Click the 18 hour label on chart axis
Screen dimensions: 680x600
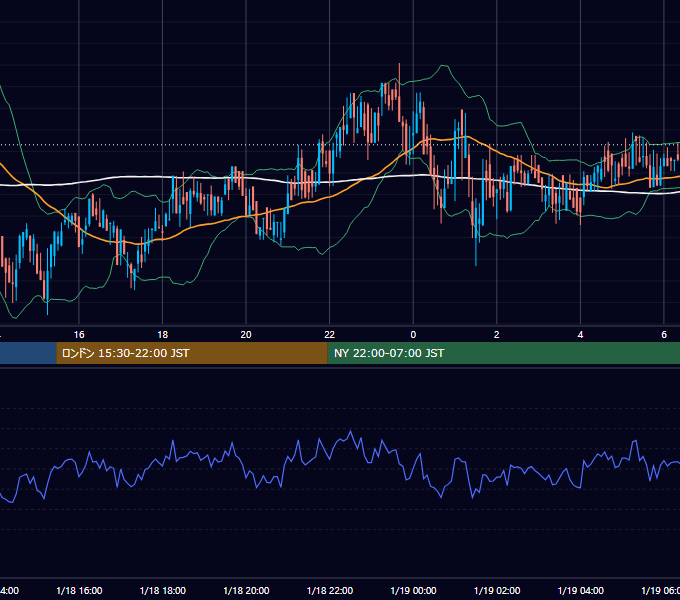click(x=163, y=335)
